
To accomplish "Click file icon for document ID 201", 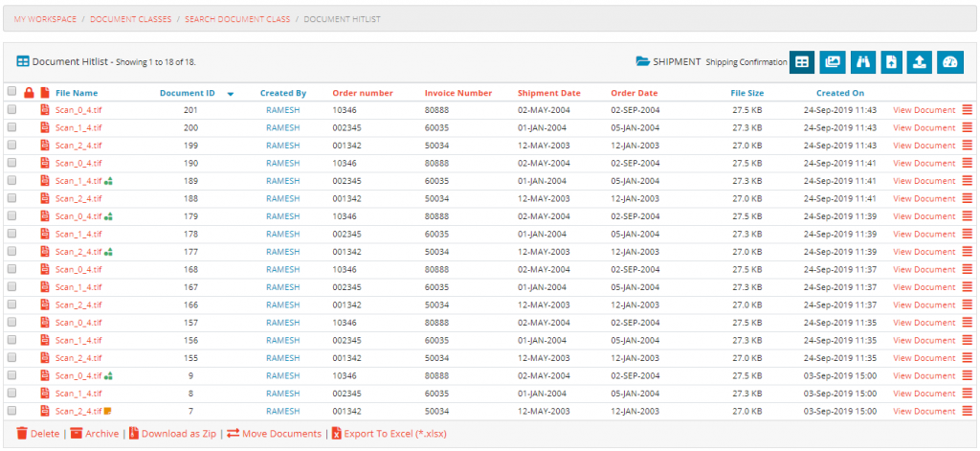I will [x=44, y=110].
